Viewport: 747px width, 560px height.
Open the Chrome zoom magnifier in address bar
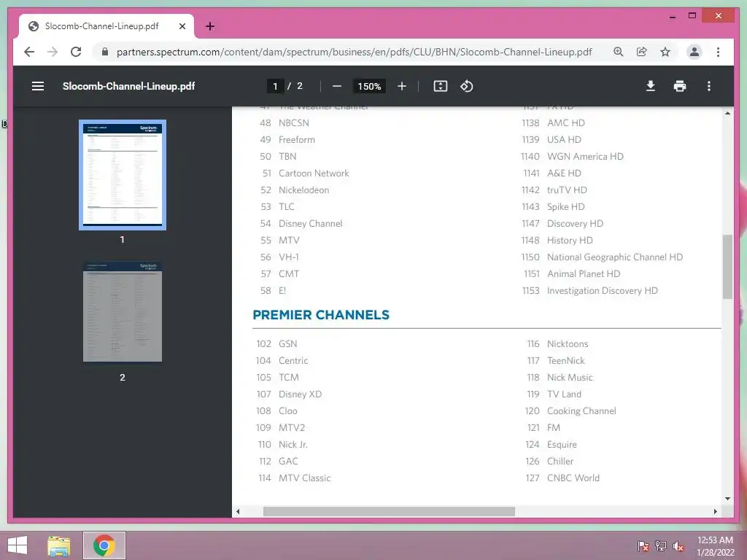click(619, 52)
